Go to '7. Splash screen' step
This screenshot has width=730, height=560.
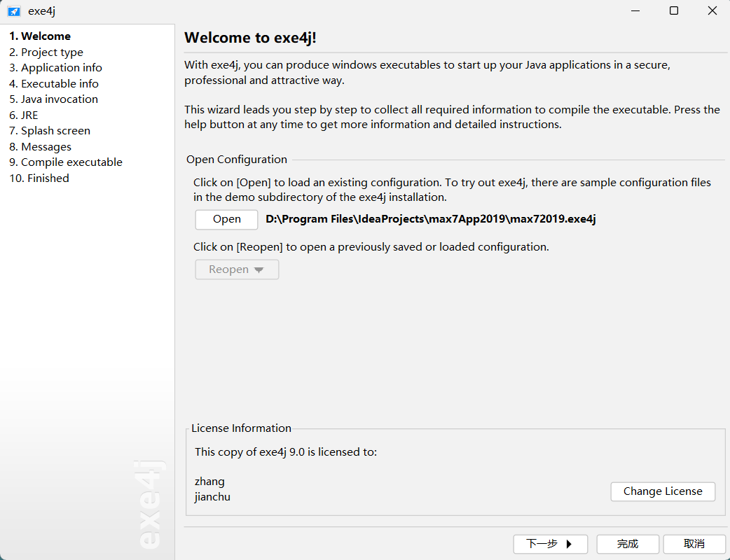tap(50, 131)
